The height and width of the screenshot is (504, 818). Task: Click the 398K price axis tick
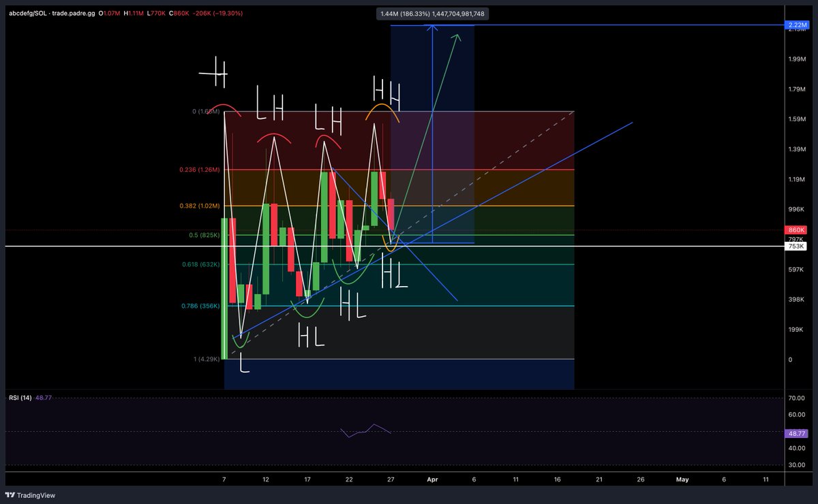796,300
